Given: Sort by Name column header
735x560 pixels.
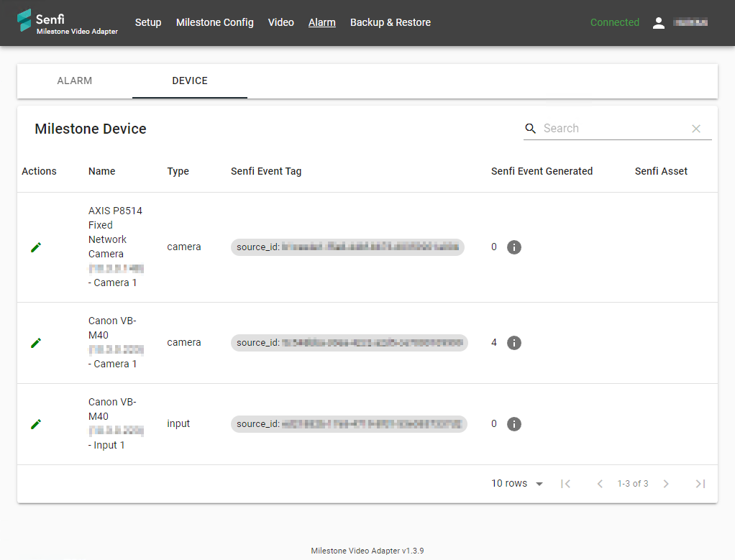Looking at the screenshot, I should pyautogui.click(x=101, y=171).
